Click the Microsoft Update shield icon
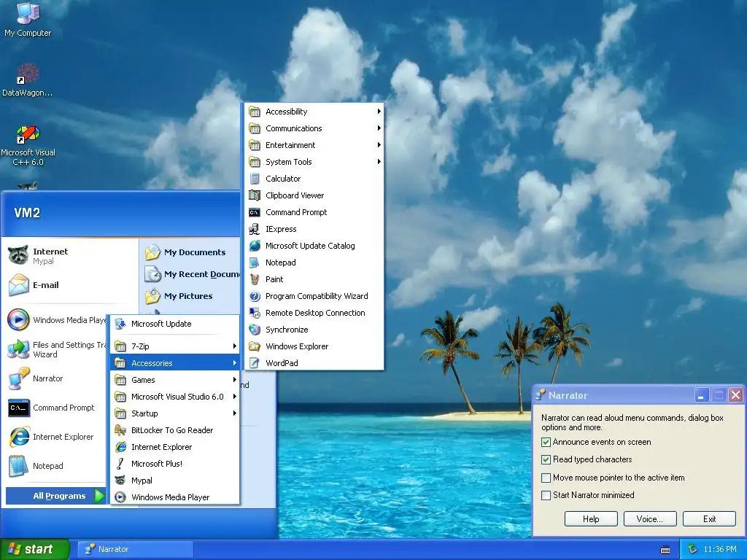747x560 pixels. tap(120, 324)
